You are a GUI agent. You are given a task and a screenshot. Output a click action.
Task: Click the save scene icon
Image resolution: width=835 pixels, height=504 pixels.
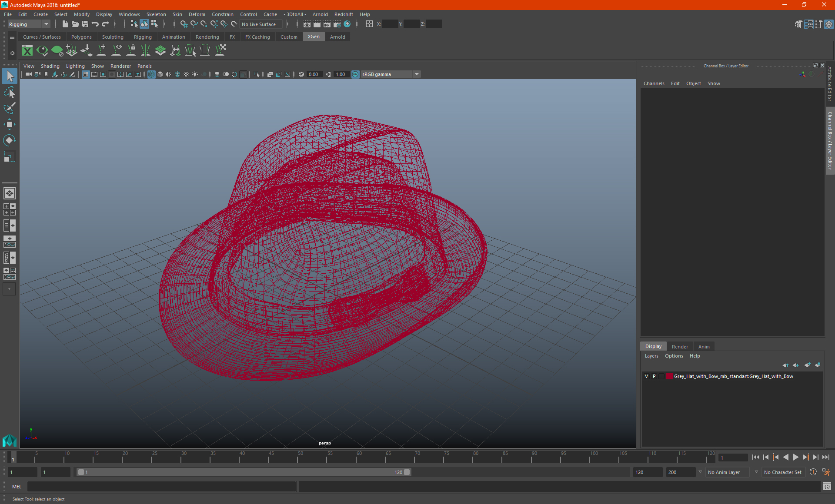(x=85, y=24)
